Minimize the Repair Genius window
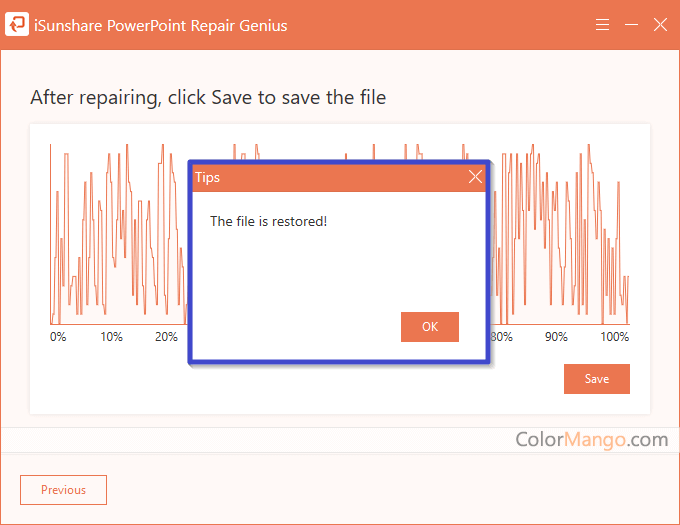 tap(631, 25)
